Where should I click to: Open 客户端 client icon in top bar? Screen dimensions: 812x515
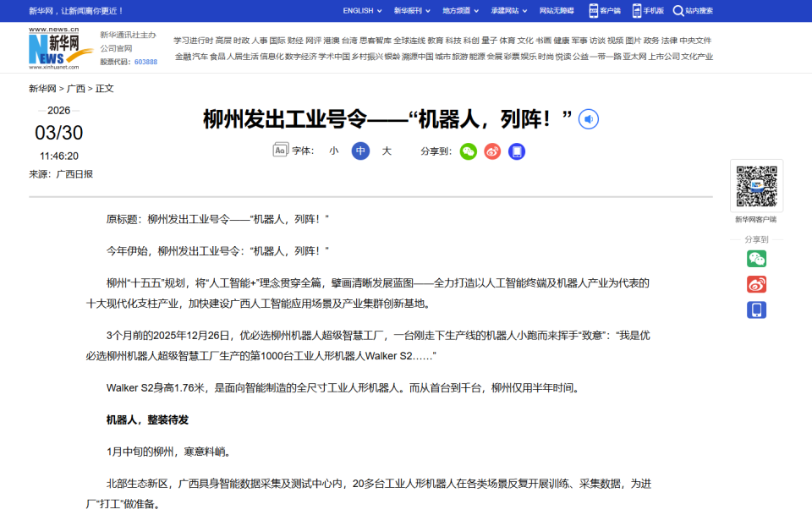[604, 10]
